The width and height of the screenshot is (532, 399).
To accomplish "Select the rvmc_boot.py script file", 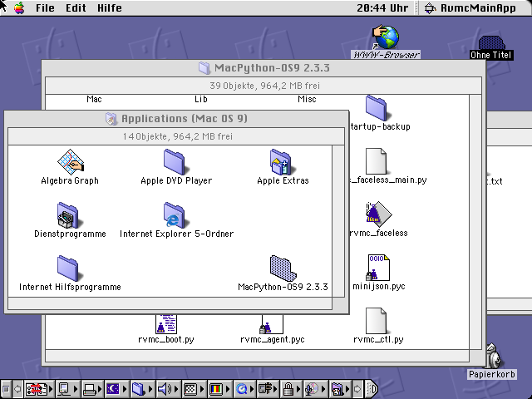I will pos(166,324).
